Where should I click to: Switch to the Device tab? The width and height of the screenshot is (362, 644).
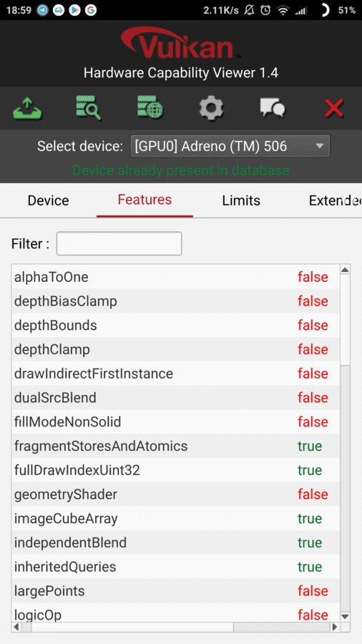coord(49,200)
